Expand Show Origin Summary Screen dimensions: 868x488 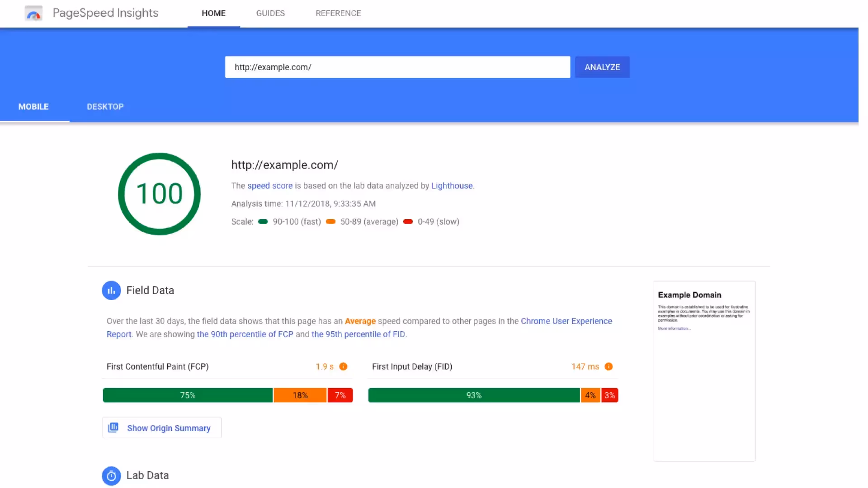[168, 428]
